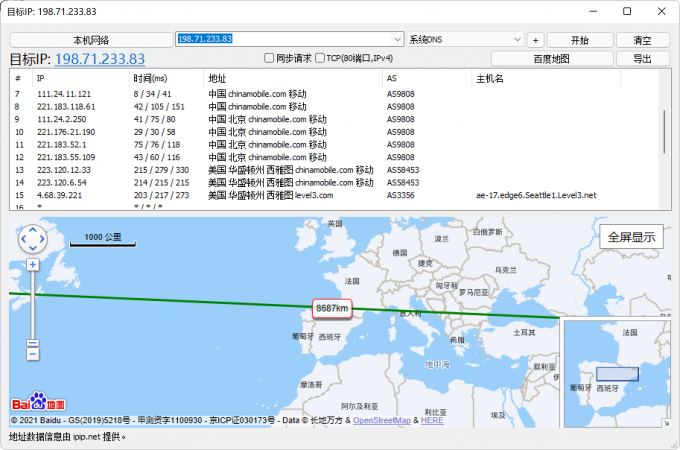Select hop row 223.120.6.54
Screen dimensions: 680x450
pyautogui.click(x=334, y=183)
